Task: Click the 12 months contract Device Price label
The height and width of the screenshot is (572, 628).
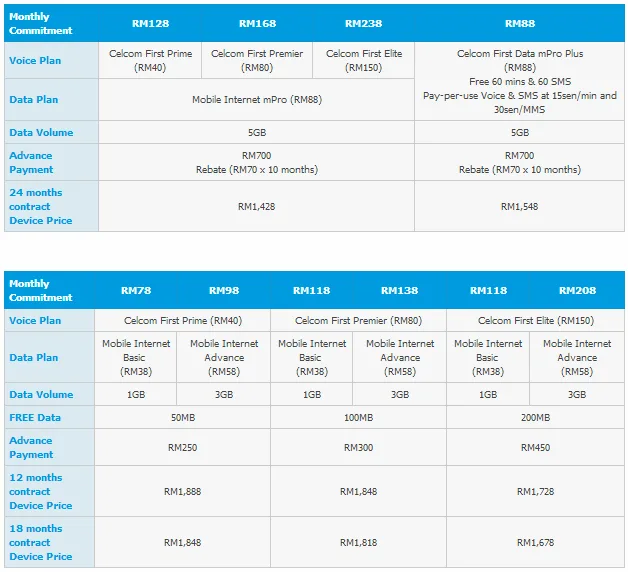Action: pos(40,491)
